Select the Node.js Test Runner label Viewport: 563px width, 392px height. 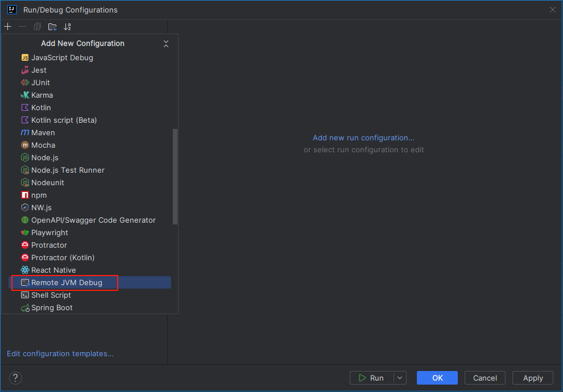(x=68, y=170)
